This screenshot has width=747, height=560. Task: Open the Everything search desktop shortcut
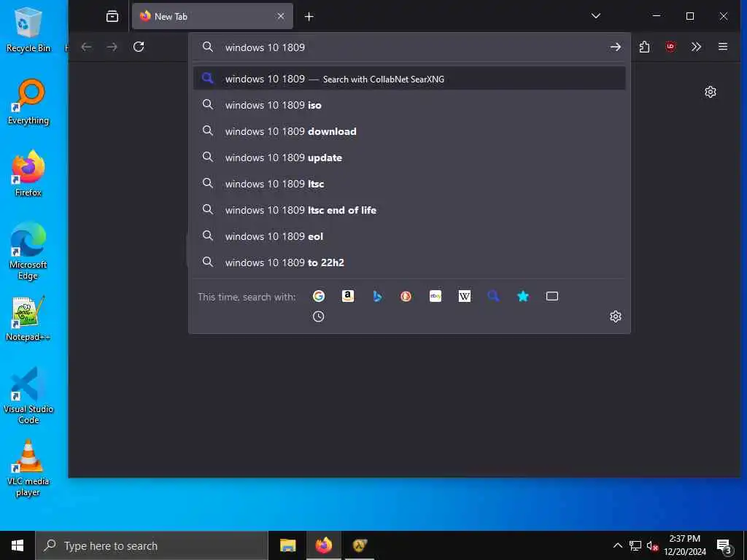[28, 102]
